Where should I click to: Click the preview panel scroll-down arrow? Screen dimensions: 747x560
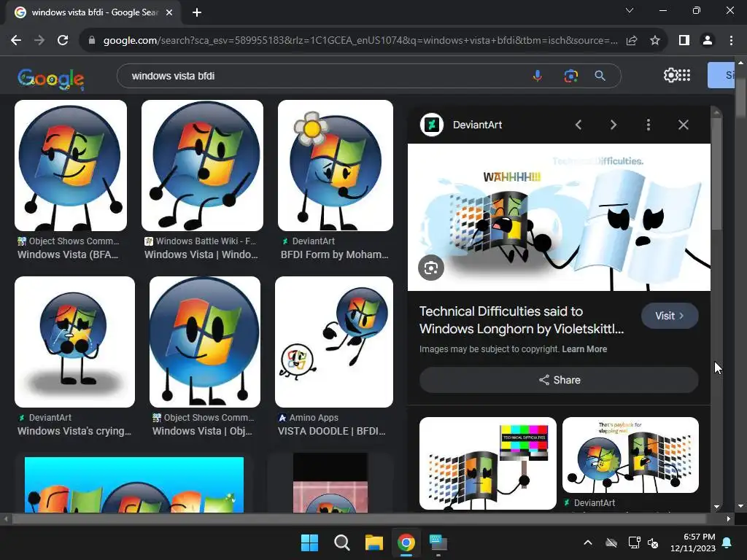[x=716, y=507]
